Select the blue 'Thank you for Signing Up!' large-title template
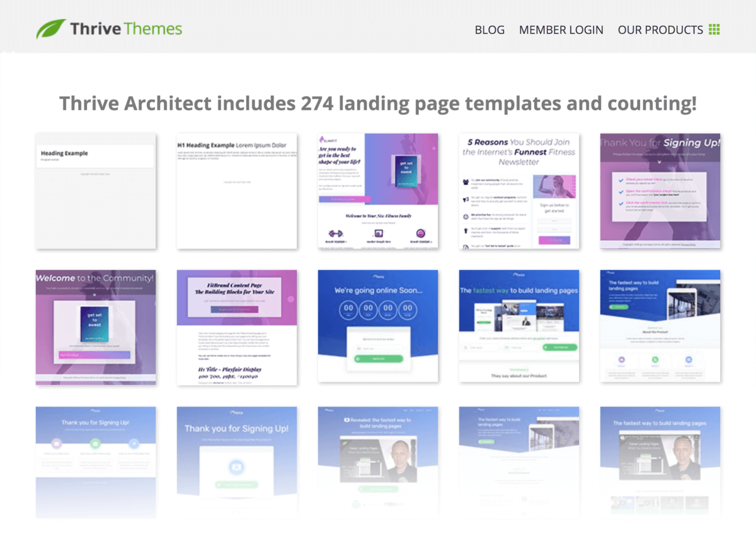 (x=236, y=462)
